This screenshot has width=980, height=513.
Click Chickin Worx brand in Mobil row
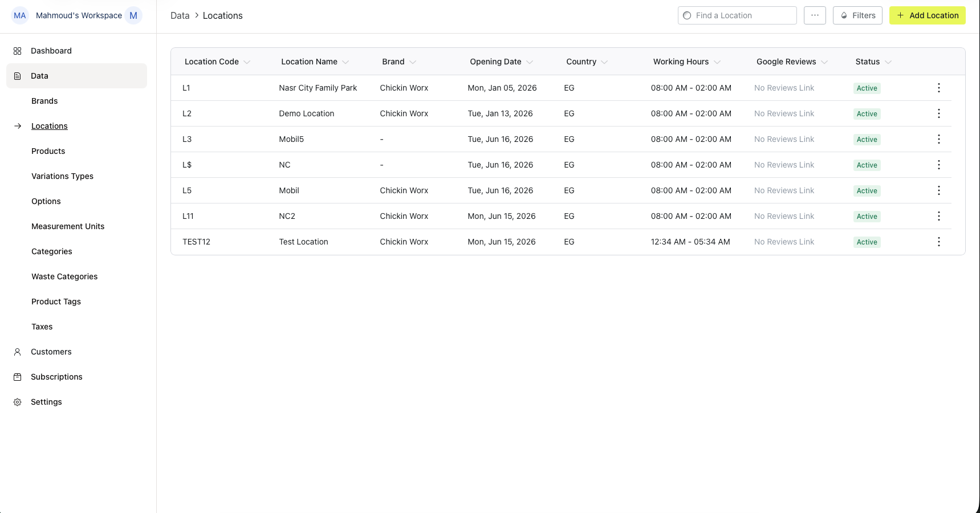404,190
